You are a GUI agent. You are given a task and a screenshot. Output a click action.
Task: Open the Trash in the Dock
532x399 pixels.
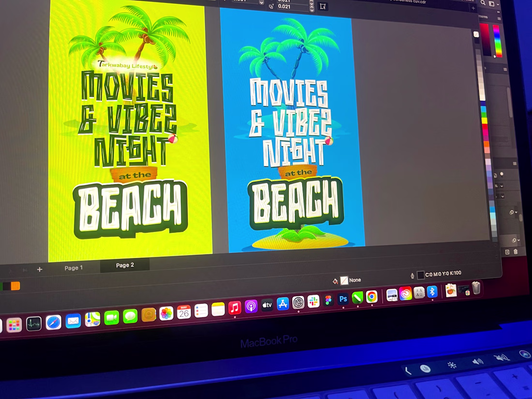[476, 288]
